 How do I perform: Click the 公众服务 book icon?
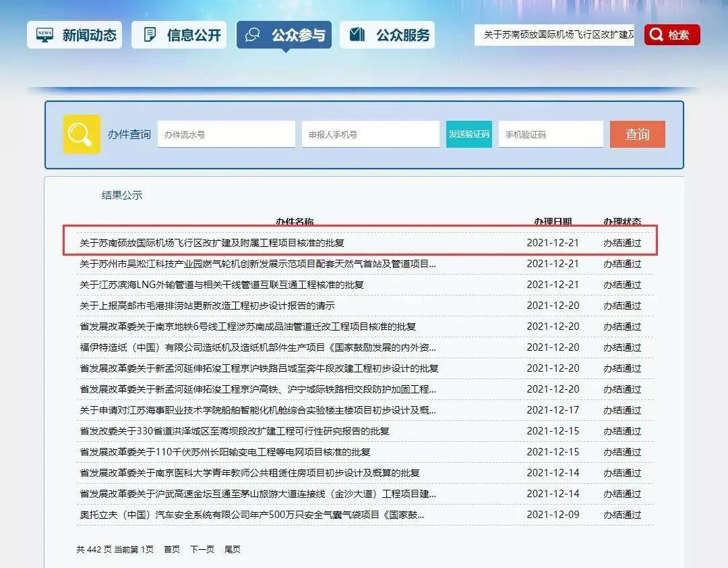[357, 35]
